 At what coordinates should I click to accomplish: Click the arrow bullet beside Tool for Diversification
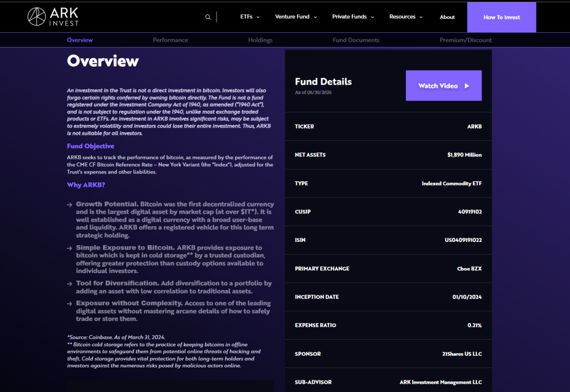pos(70,284)
